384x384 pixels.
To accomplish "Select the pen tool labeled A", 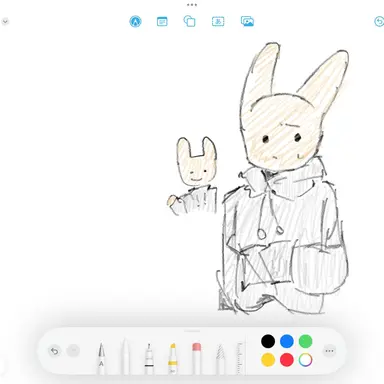I will coord(101,358).
